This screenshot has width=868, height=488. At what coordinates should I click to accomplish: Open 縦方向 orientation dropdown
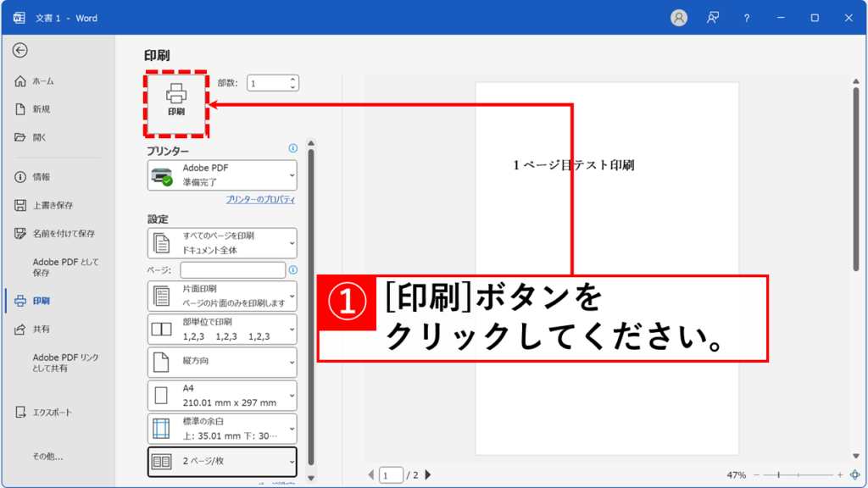click(x=222, y=363)
